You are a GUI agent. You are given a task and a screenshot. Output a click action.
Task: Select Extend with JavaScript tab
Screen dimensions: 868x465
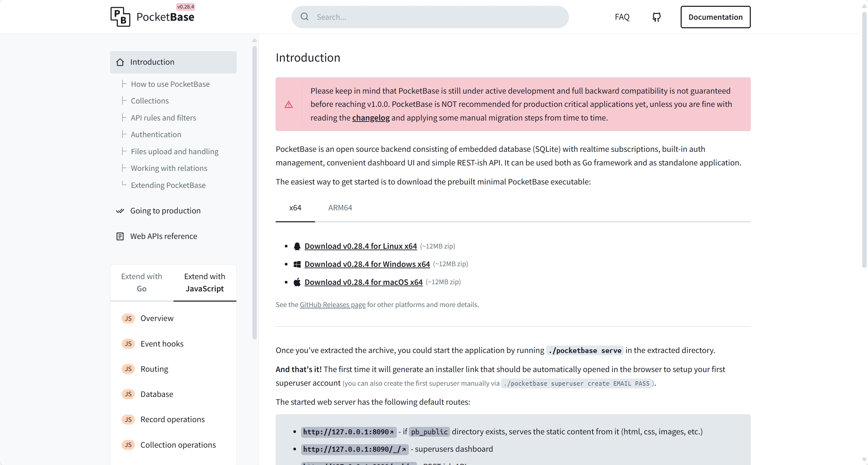(204, 283)
